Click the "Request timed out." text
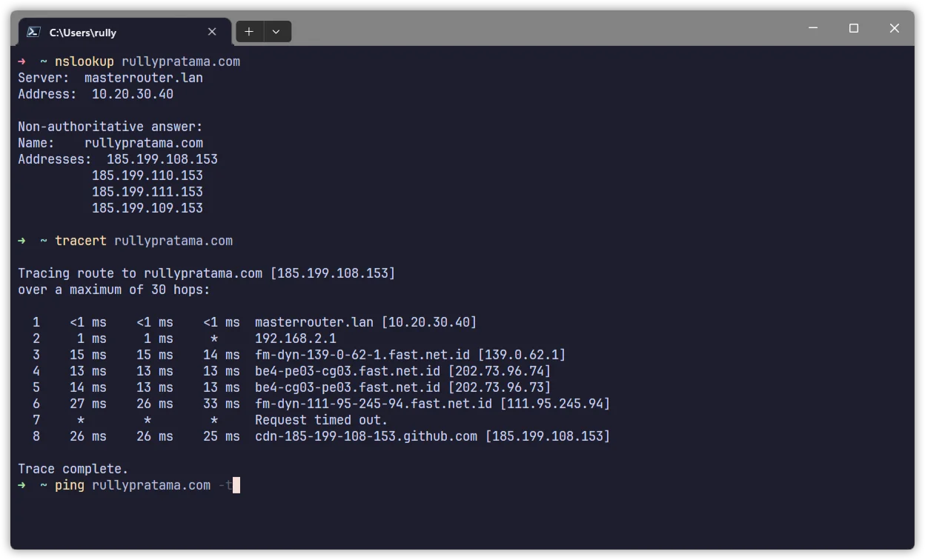The width and height of the screenshot is (925, 560). coord(321,420)
